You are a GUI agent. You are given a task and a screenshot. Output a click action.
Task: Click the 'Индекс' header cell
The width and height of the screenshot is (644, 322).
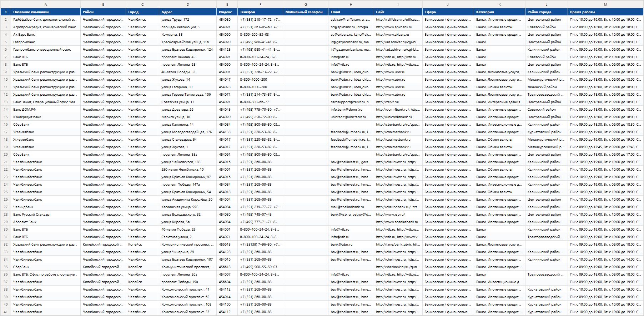coord(227,12)
